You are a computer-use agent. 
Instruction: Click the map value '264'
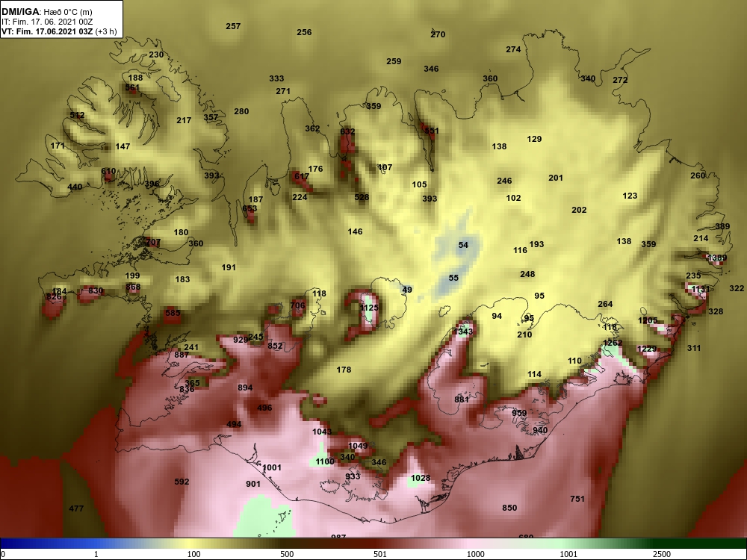point(605,305)
